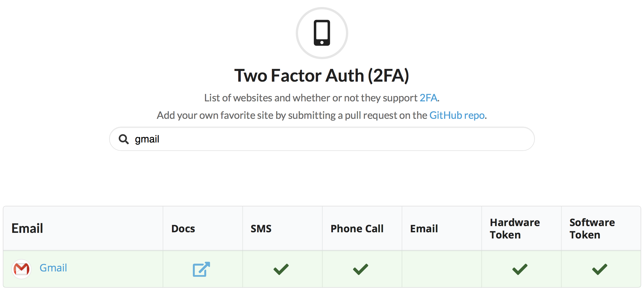This screenshot has width=644, height=290.
Task: Click the Gmail envelope logo
Action: pos(21,269)
